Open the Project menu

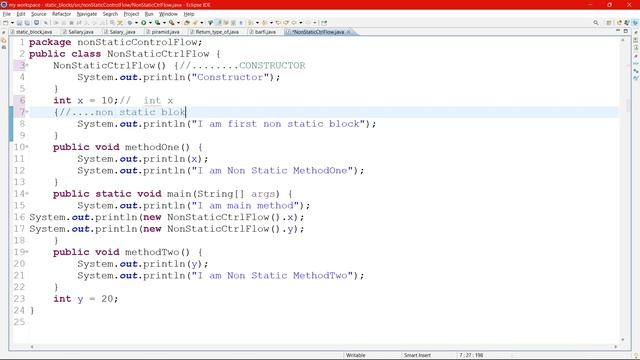(x=131, y=14)
